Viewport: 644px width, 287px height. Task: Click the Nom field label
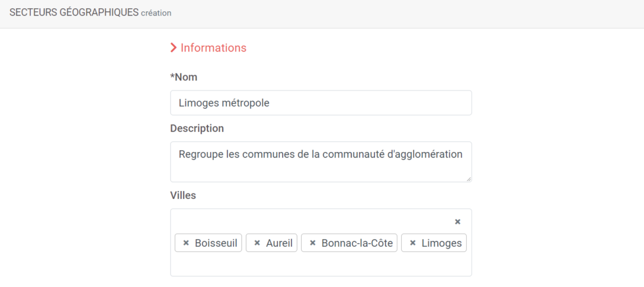point(184,77)
